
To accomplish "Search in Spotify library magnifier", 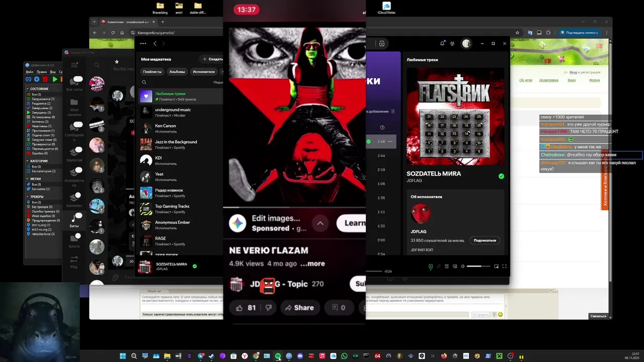I will coord(144,82).
